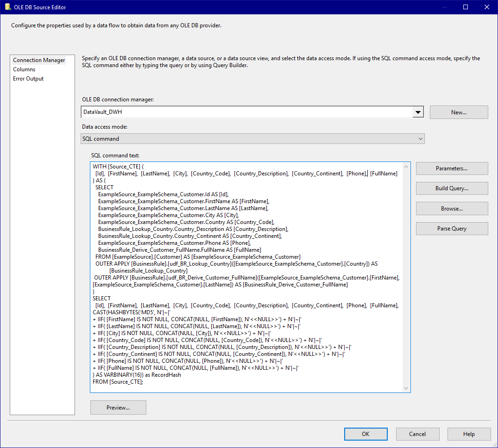Click the New... connection button

459,112
